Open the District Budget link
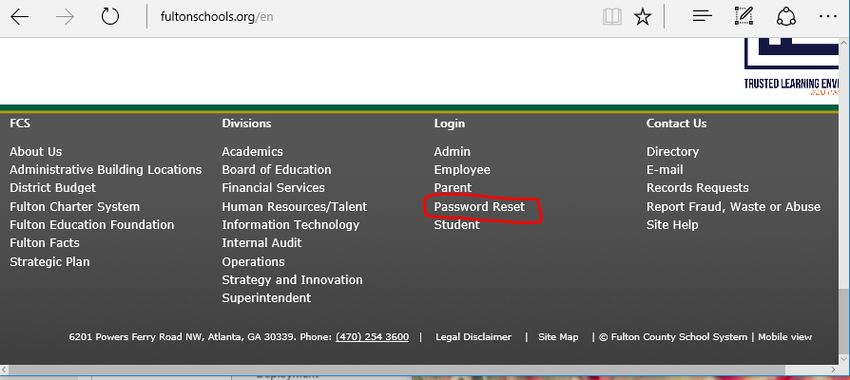This screenshot has width=850, height=380. pos(53,188)
